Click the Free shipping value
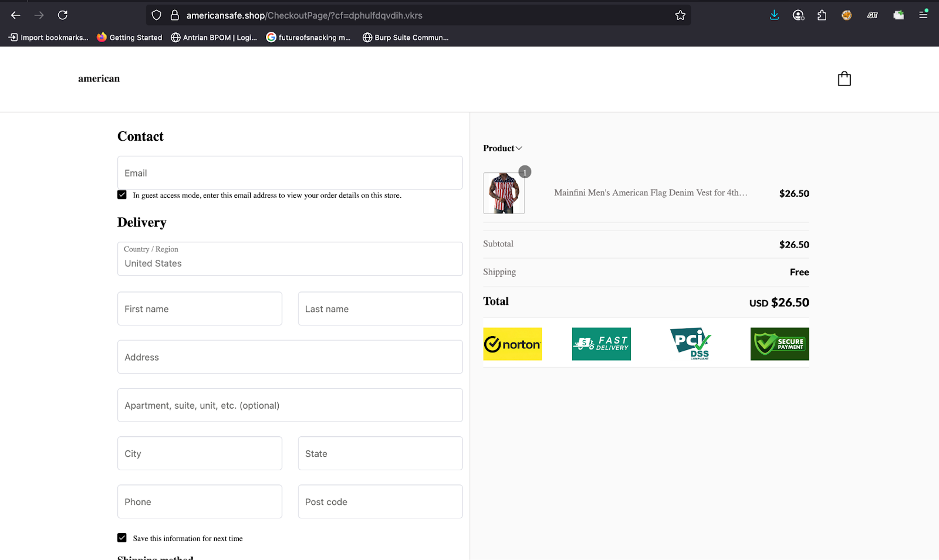The image size is (939, 560). pos(799,272)
